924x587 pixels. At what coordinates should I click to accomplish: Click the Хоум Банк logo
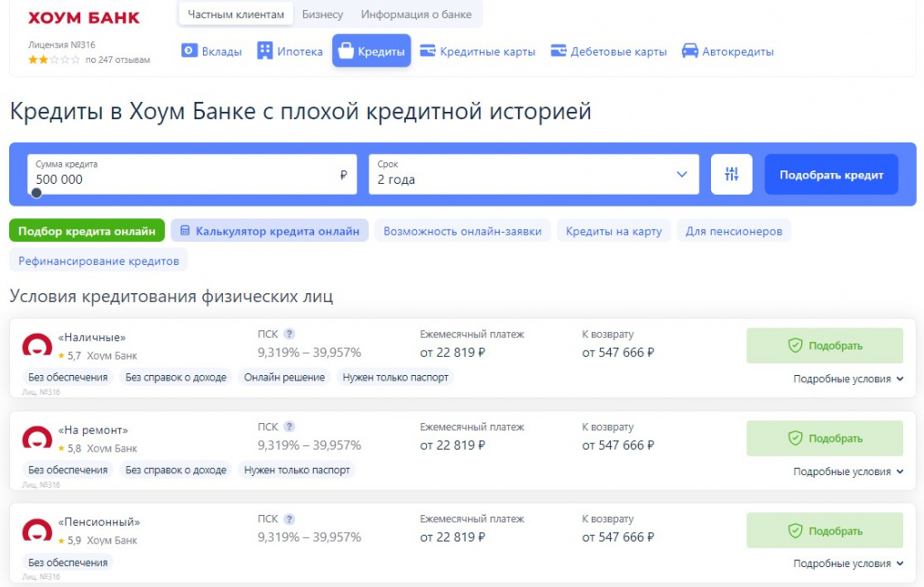(x=84, y=18)
